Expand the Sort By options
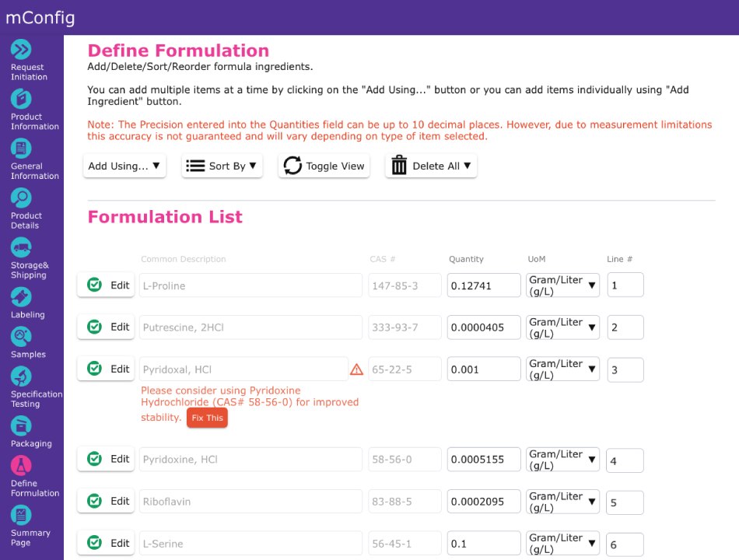Screen dimensions: 739x560 (222, 166)
